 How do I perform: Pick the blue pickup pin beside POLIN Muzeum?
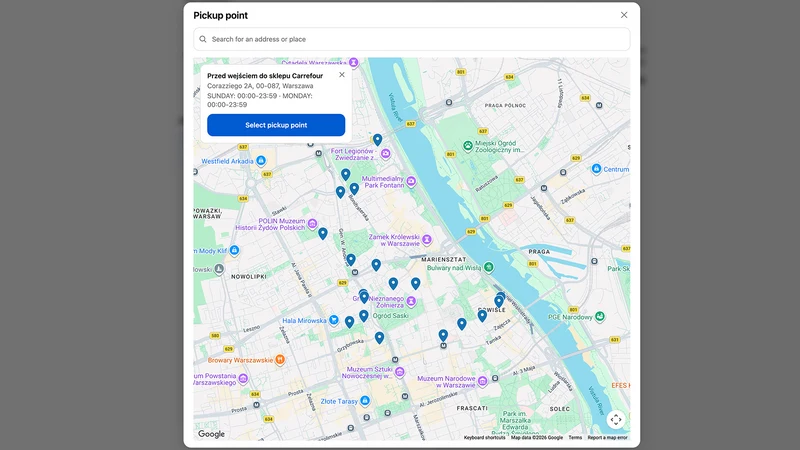click(x=322, y=234)
